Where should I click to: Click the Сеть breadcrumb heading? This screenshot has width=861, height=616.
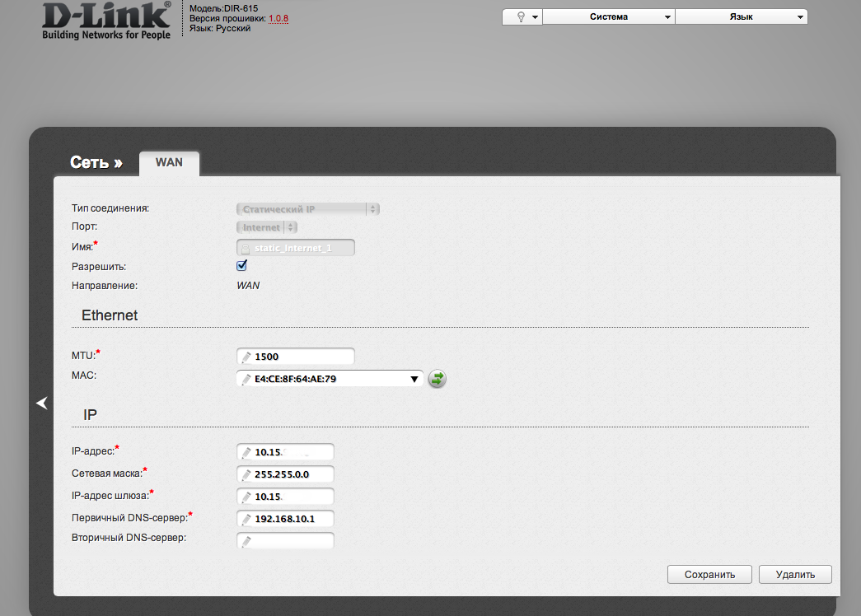pyautogui.click(x=96, y=163)
